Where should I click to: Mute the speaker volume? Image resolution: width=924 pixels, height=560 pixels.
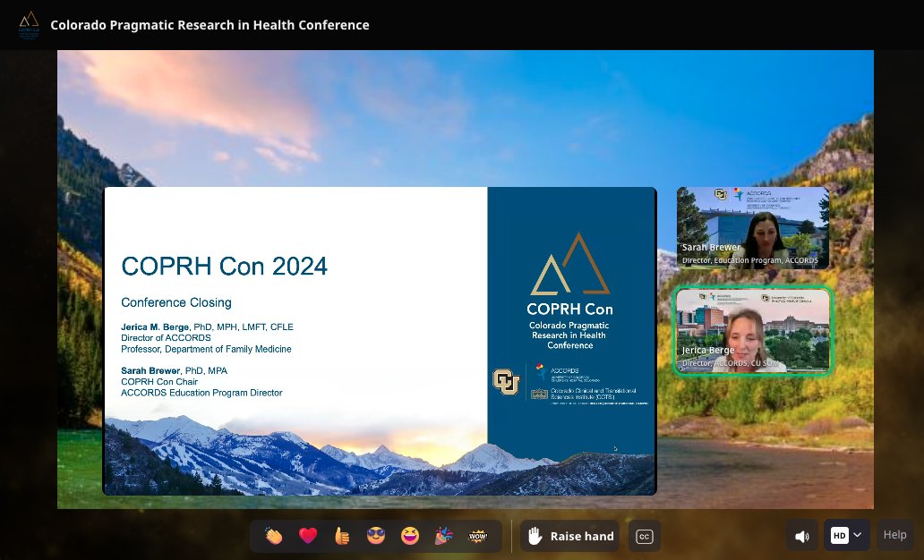(802, 536)
